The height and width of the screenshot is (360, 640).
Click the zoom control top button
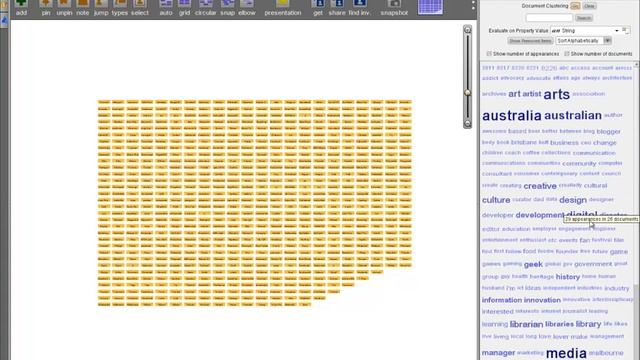tap(468, 30)
